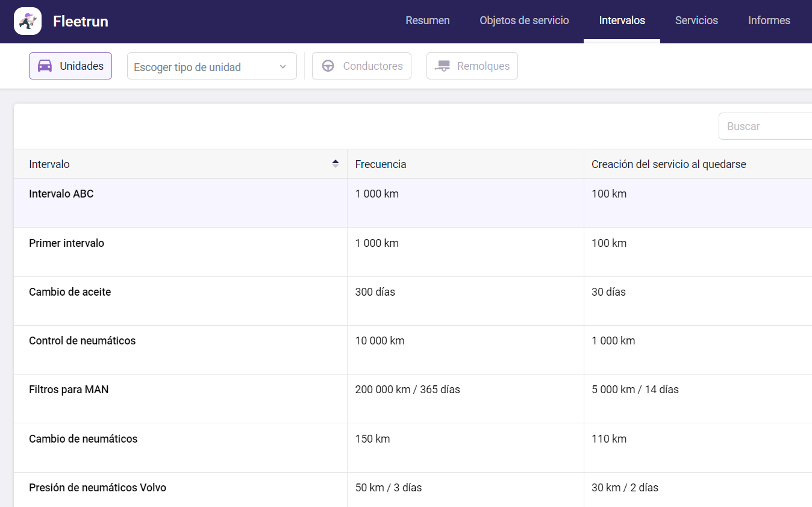812x507 pixels.
Task: Select the Conductores filter button
Action: 361,66
